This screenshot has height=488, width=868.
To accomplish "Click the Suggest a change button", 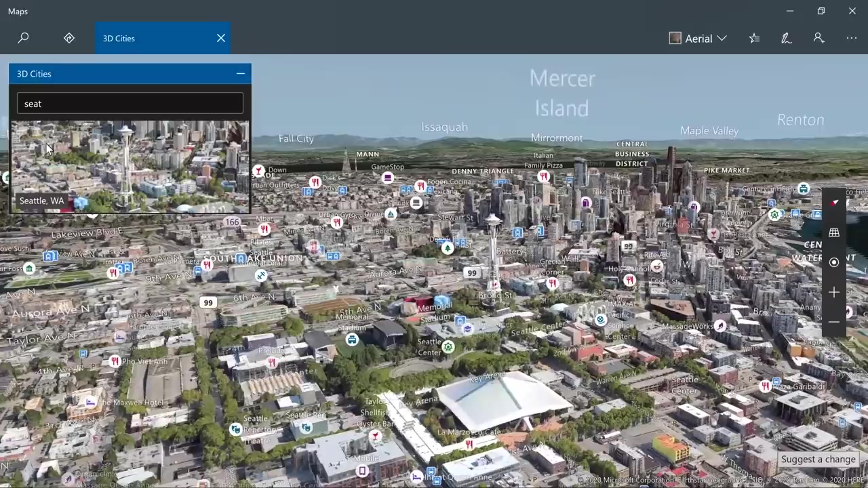I will click(818, 460).
